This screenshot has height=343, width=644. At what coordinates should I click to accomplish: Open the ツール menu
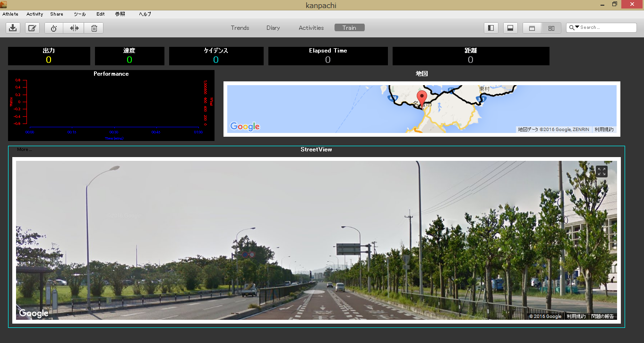tap(80, 14)
